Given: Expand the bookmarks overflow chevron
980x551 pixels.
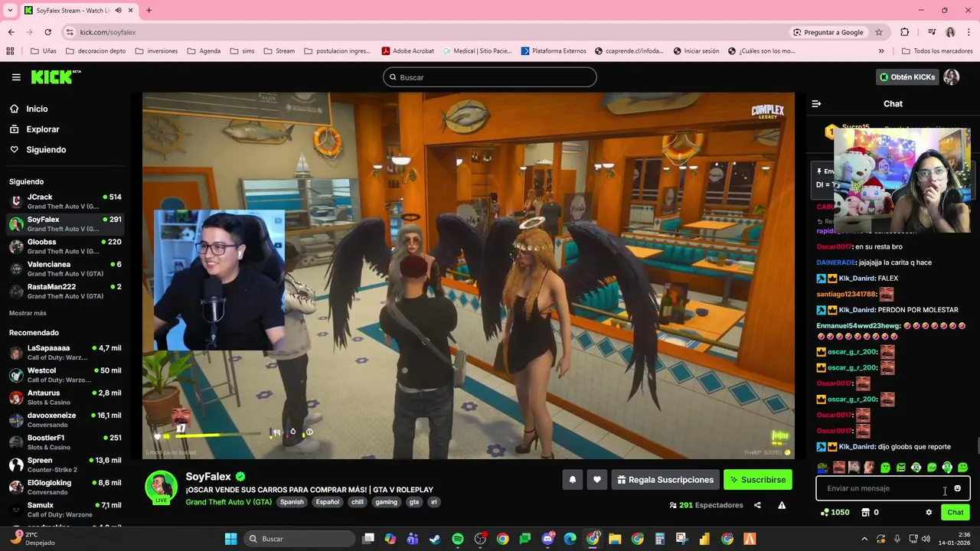Looking at the screenshot, I should (881, 51).
